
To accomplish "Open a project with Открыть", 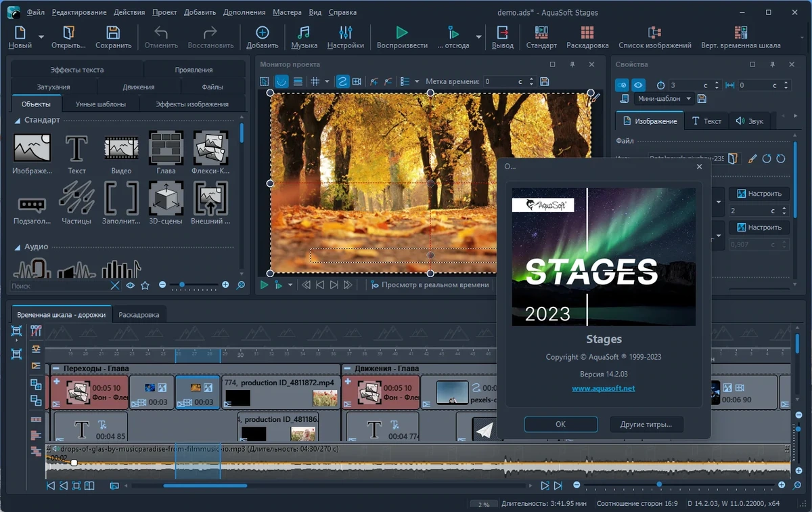I will click(x=69, y=37).
